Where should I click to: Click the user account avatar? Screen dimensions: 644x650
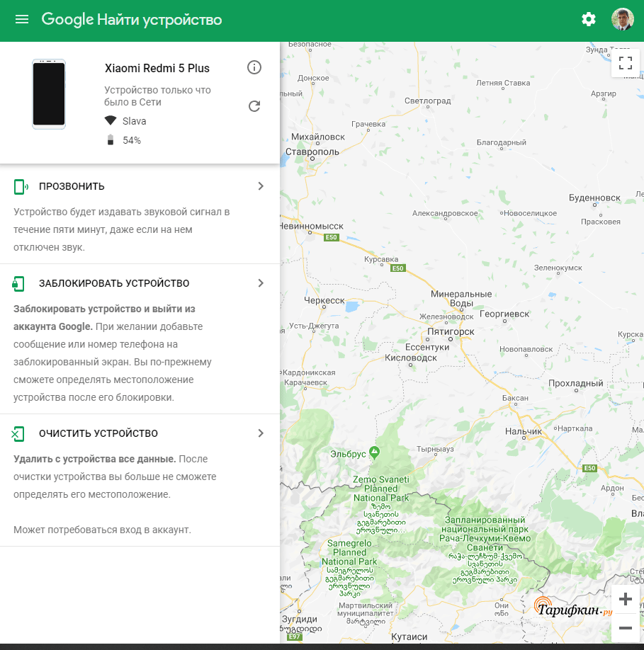[622, 19]
